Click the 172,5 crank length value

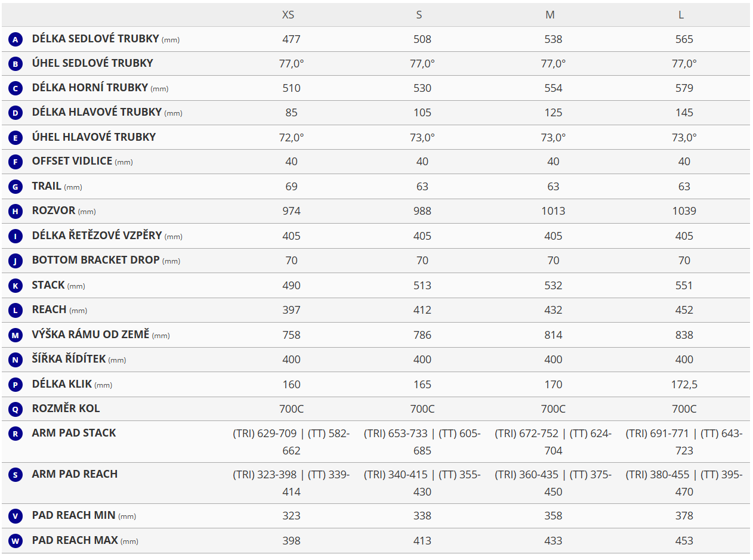684,385
